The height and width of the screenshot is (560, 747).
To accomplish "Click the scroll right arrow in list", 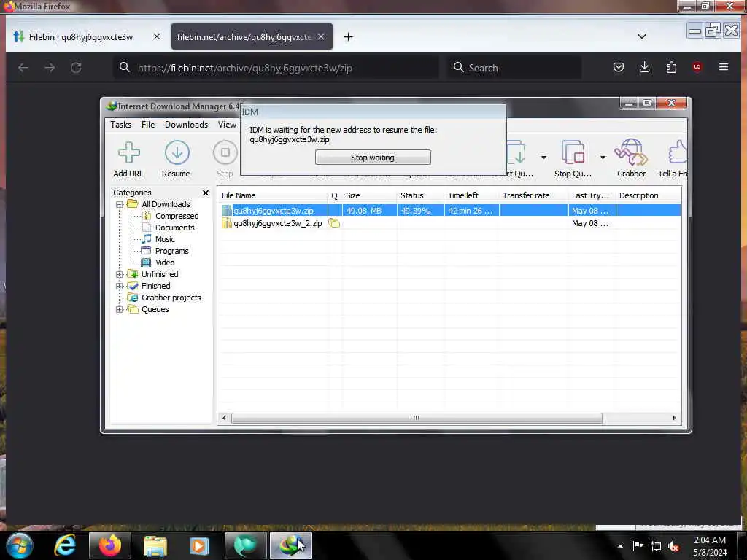I will point(674,418).
